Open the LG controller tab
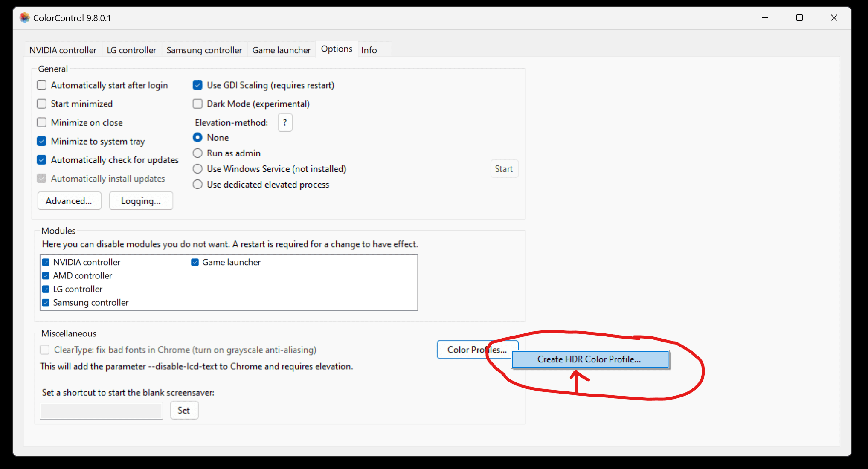 coord(131,50)
